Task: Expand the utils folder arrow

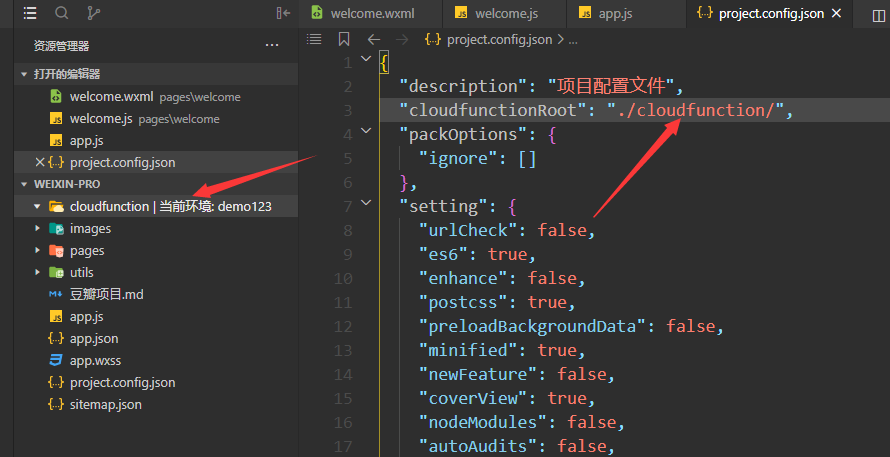Action: [x=37, y=272]
